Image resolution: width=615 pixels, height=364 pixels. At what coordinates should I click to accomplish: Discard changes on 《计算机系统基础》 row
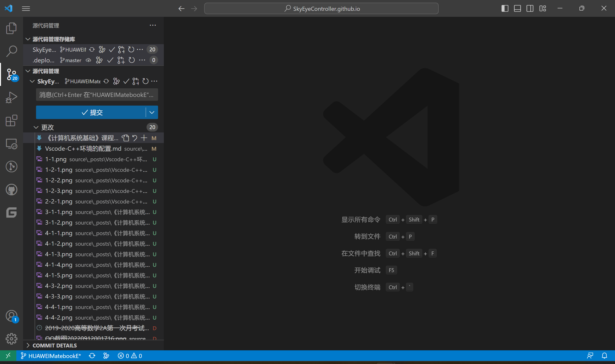click(x=135, y=138)
